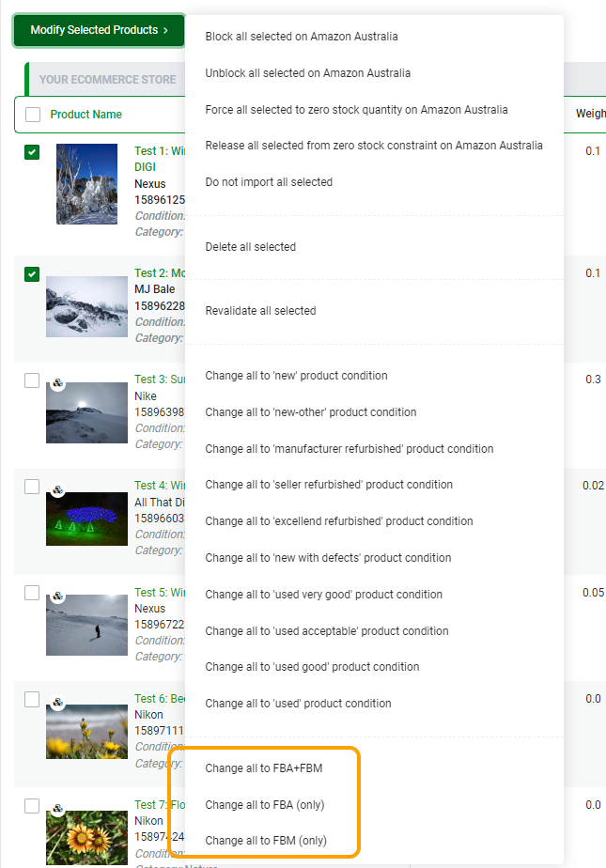Viewport: 606px width, 868px height.
Task: Open the Test 5 snowfield hiker thumbnail
Action: click(86, 625)
